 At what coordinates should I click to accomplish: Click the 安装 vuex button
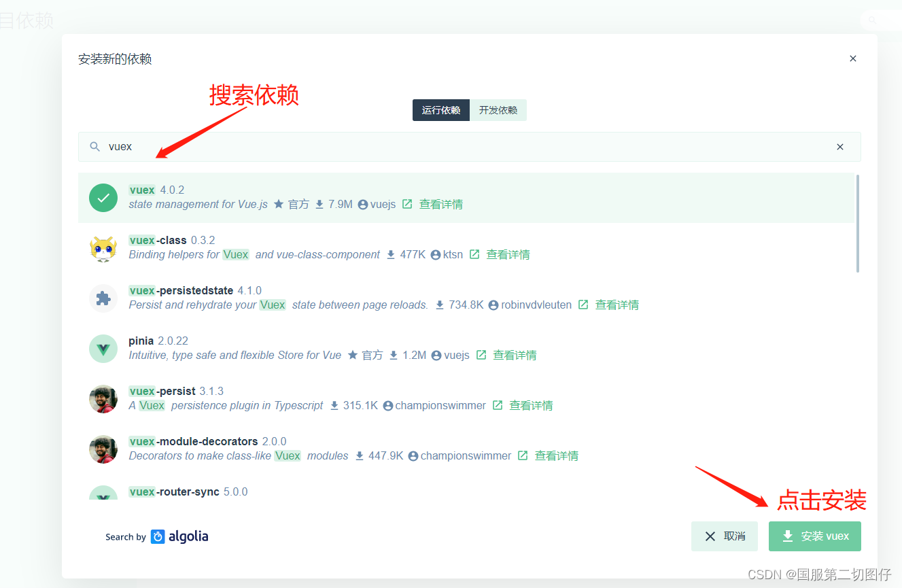[x=815, y=536]
